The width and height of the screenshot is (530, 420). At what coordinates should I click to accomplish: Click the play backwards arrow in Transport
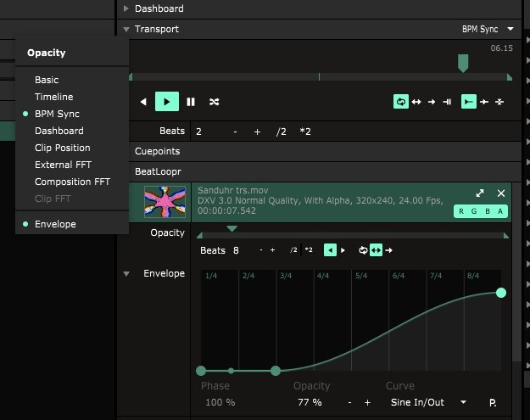tap(143, 102)
